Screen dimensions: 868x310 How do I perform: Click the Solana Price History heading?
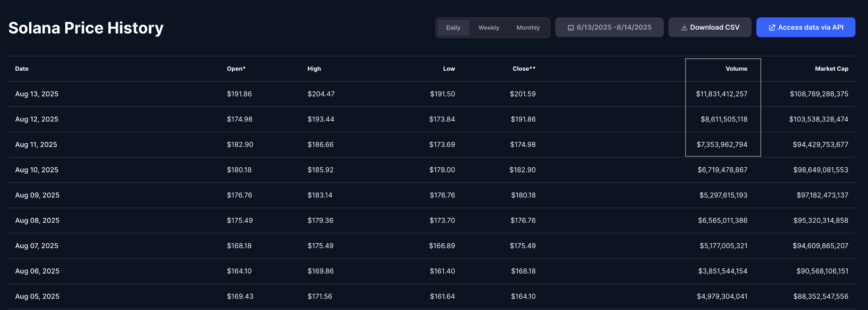point(86,28)
